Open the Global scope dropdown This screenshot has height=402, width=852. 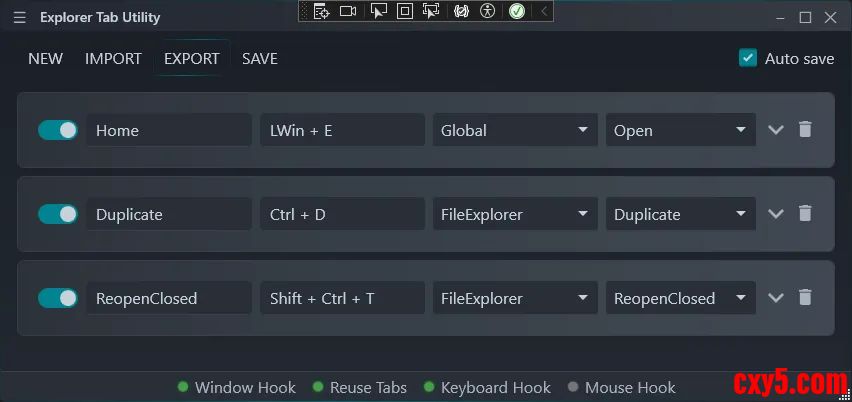click(515, 130)
